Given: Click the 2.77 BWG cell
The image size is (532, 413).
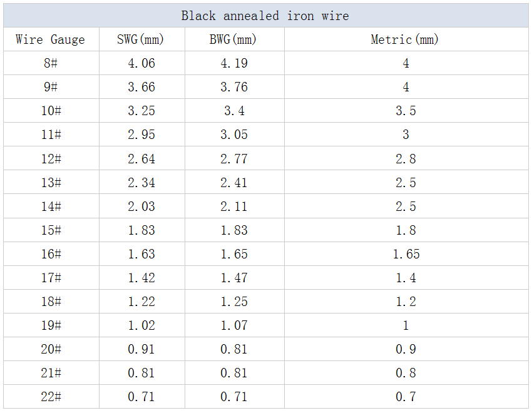Looking at the screenshot, I should 234,159.
